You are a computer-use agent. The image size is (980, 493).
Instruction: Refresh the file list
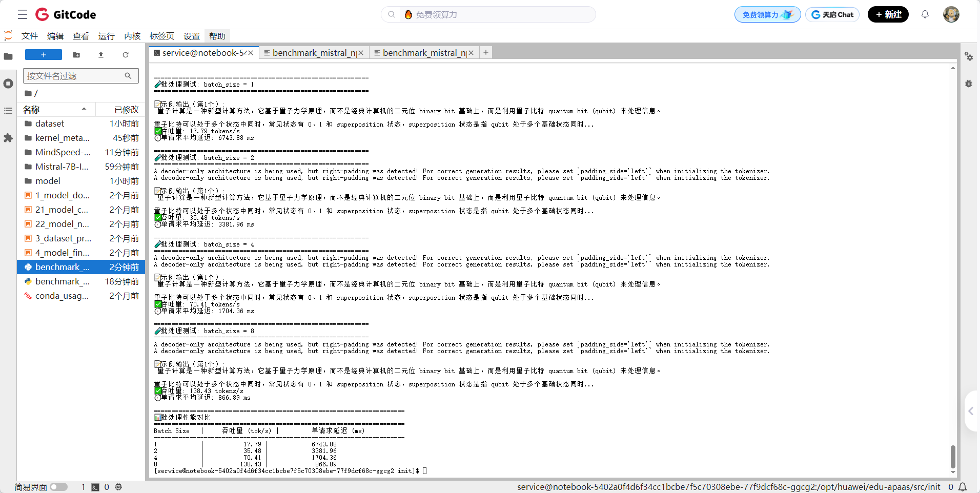[x=126, y=55]
